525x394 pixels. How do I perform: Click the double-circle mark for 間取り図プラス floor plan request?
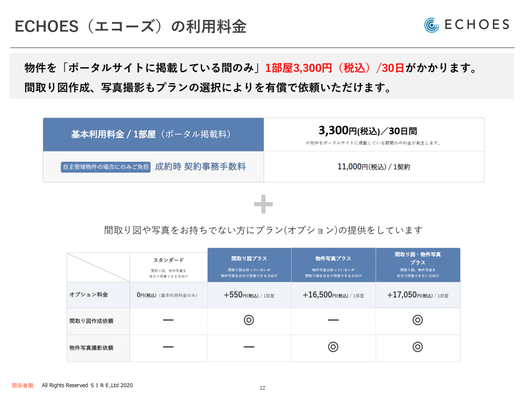coord(249,320)
